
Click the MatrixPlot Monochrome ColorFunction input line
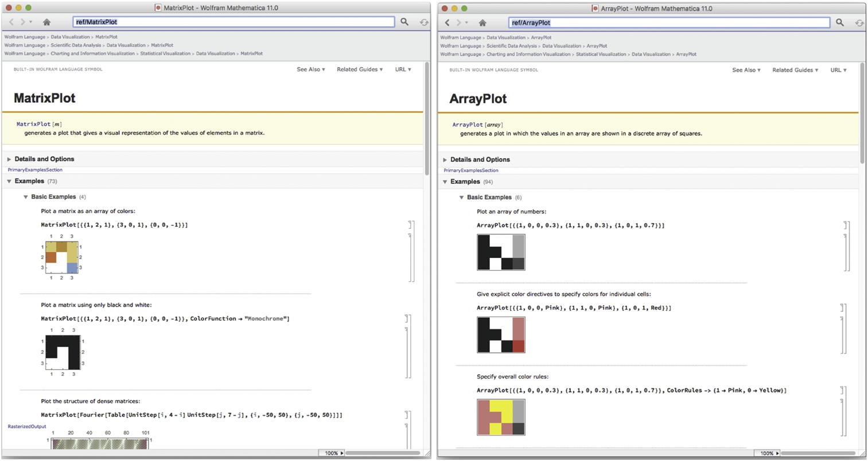[165, 319]
